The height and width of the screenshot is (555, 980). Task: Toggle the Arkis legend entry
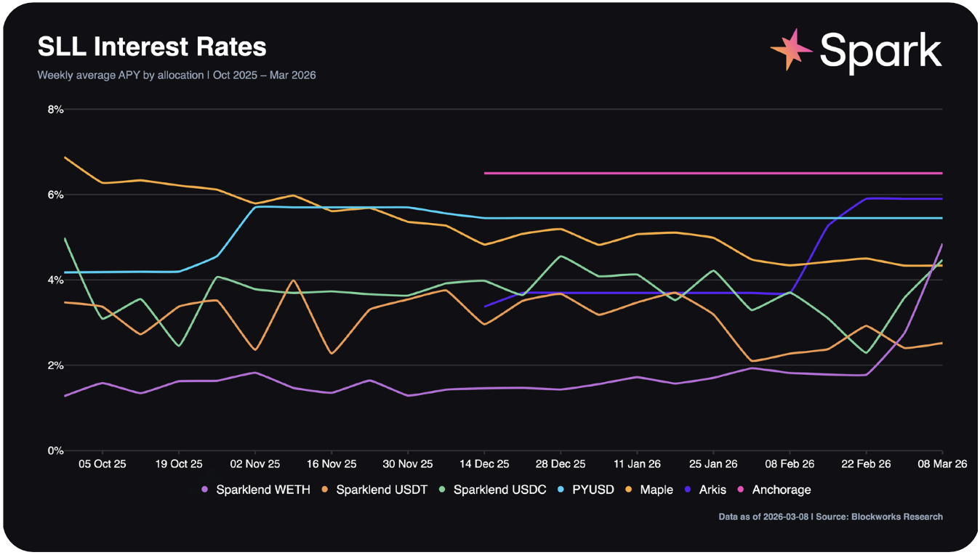point(705,490)
